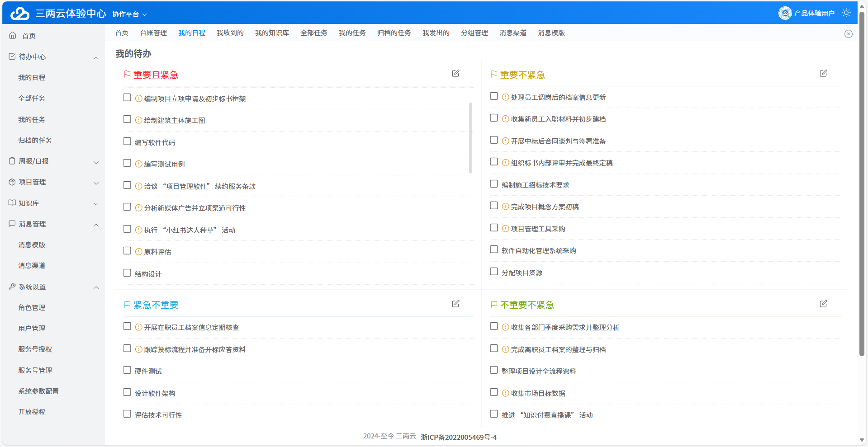Open the 知识库 sidebar icon
This screenshot has height=447, width=868.
pyautogui.click(x=11, y=202)
